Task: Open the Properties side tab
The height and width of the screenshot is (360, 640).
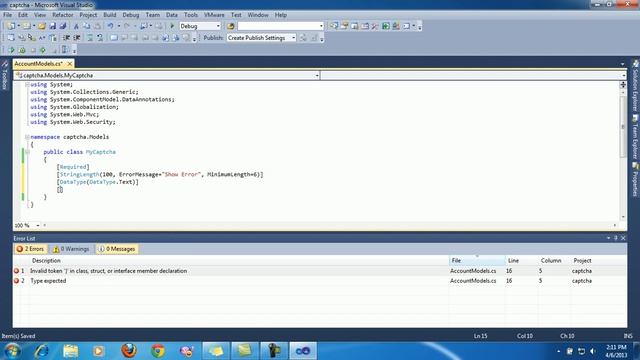Action: click(636, 180)
